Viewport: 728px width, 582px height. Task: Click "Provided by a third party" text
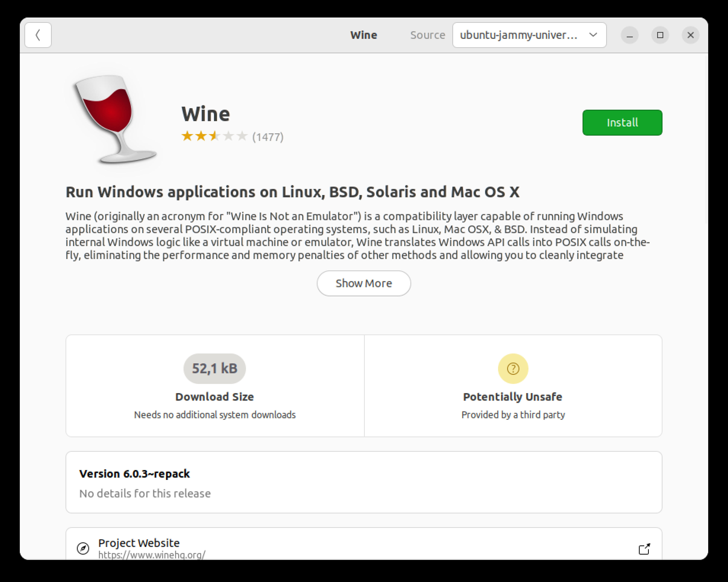(x=513, y=415)
